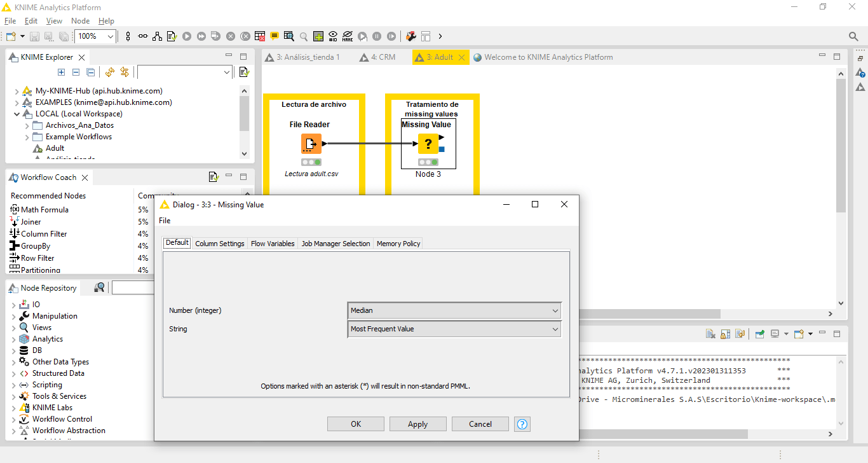Click the Open Console icon
Viewport: 868px width, 463px height.
[x=799, y=334]
